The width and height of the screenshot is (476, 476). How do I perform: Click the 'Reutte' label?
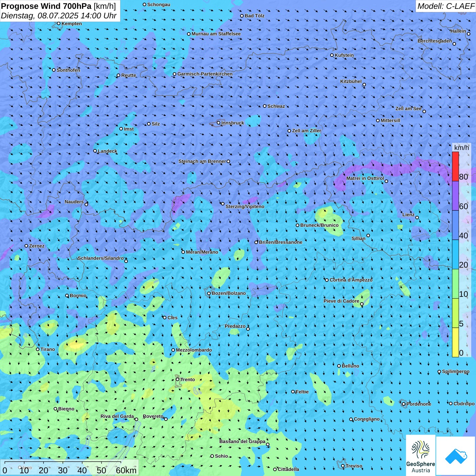129,75
